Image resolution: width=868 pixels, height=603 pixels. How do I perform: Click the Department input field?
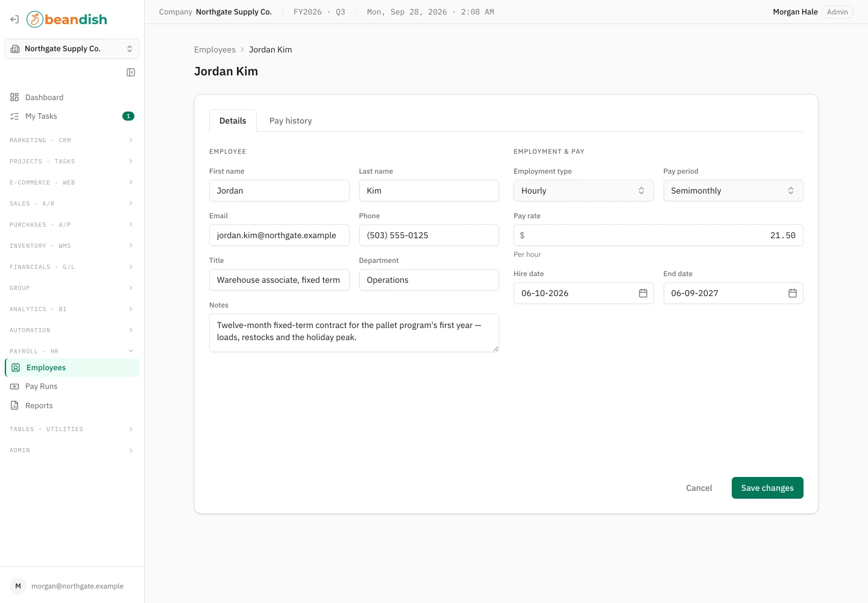[x=429, y=280]
